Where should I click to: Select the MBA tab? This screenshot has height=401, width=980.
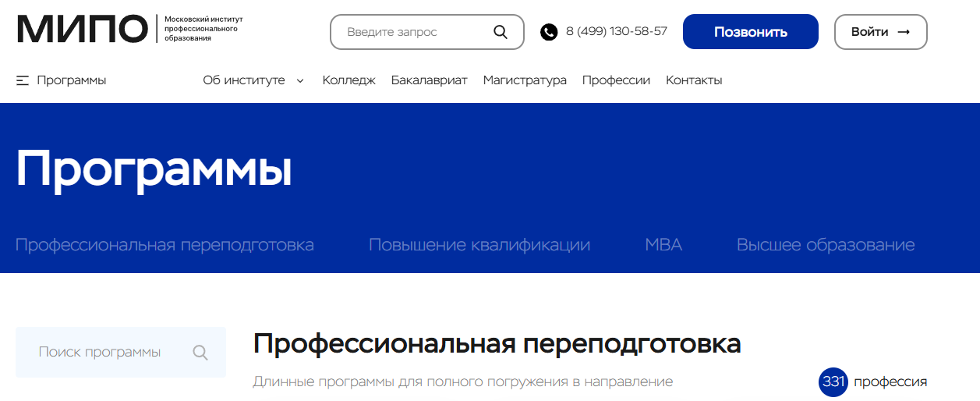(663, 245)
